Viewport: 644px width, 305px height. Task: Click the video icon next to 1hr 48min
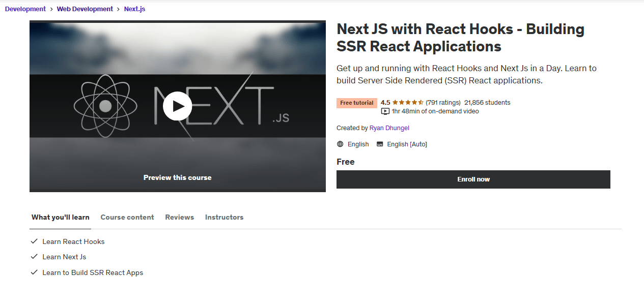(385, 111)
